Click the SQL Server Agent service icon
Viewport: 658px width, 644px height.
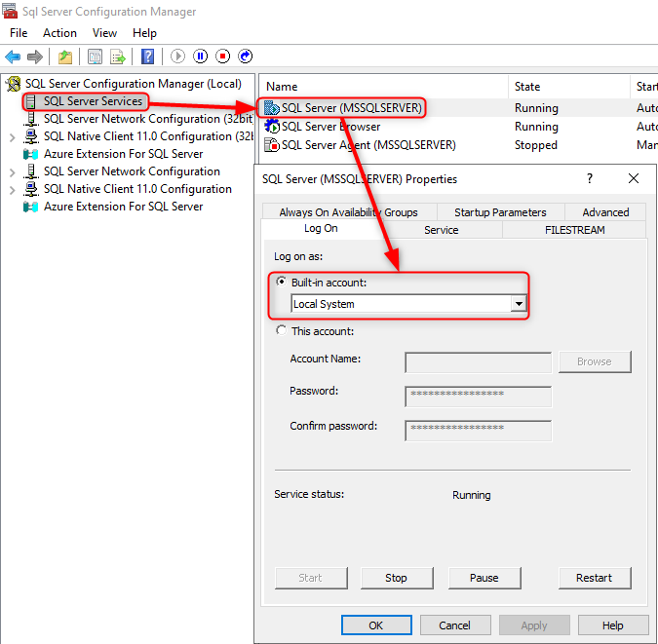272,145
